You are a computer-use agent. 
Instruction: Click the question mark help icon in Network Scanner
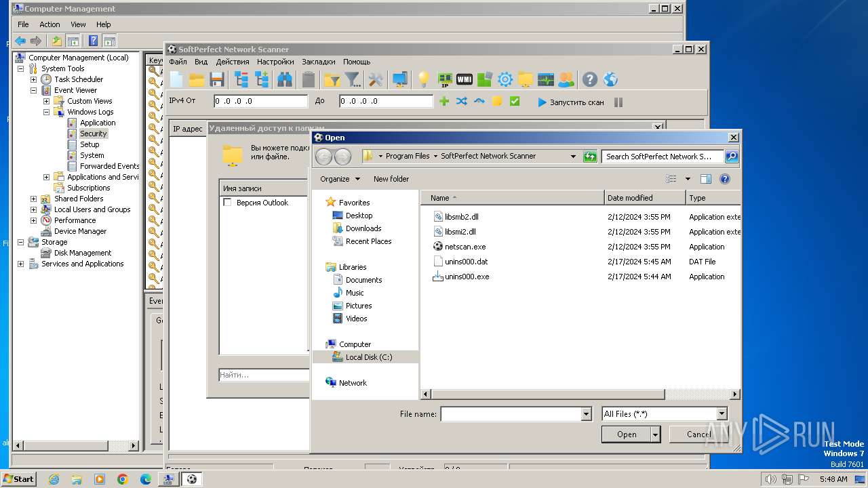[x=590, y=80]
